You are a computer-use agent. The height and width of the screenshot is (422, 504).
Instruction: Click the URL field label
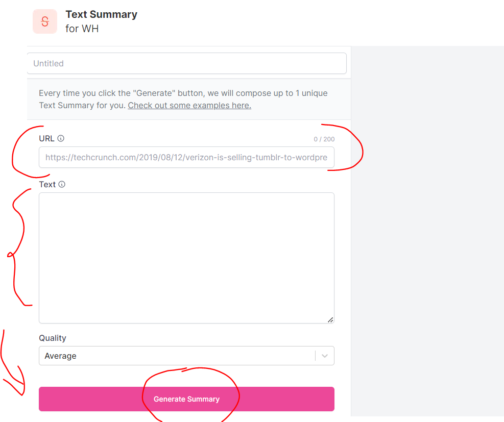[x=46, y=138]
